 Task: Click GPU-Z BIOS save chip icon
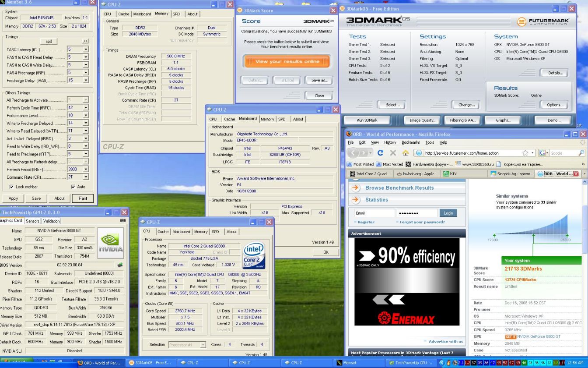[120, 265]
